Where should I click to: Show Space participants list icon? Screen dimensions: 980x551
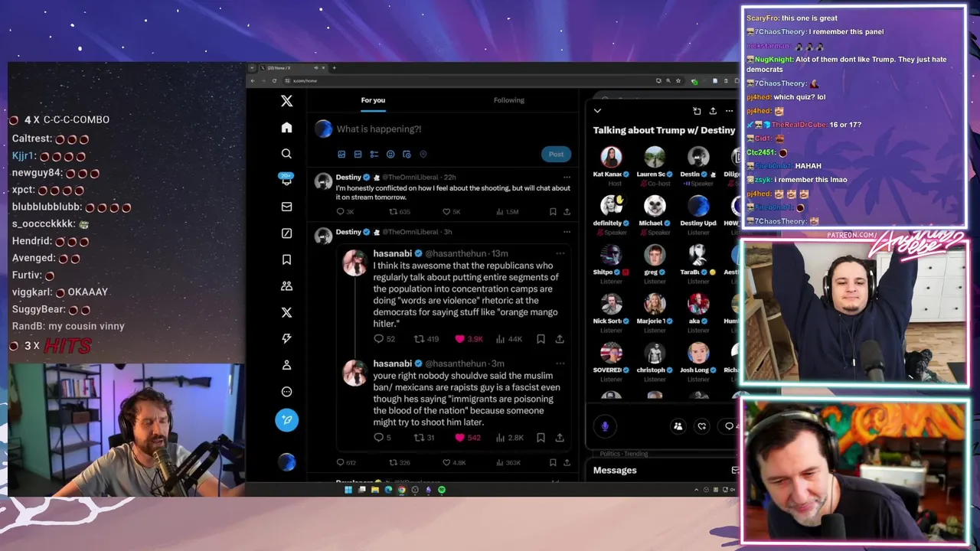(678, 426)
